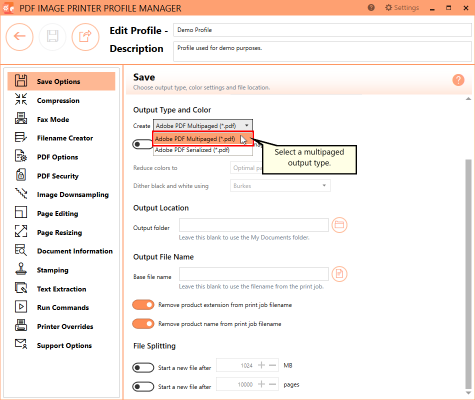Open the help question mark in title bar
Image resolution: width=475 pixels, height=400 pixels.
coord(371,8)
